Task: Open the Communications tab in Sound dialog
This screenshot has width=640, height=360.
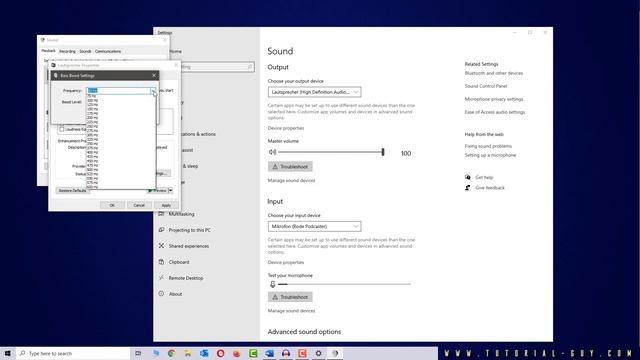Action: [108, 51]
